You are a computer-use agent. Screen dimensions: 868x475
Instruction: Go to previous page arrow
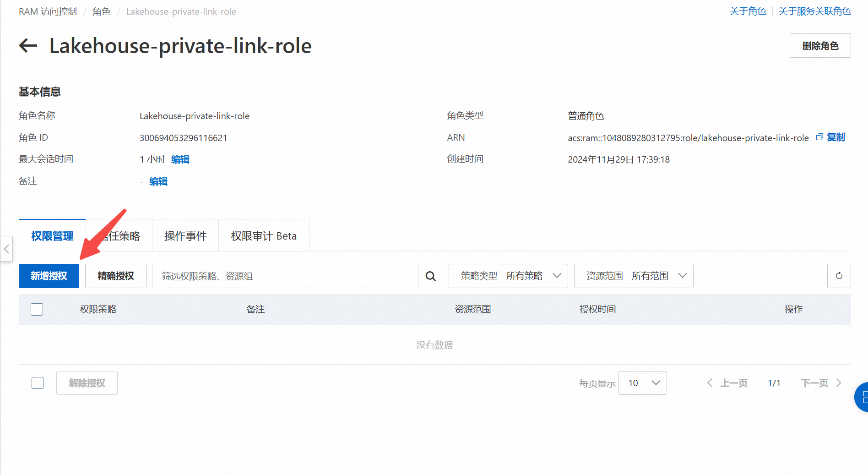pos(710,383)
